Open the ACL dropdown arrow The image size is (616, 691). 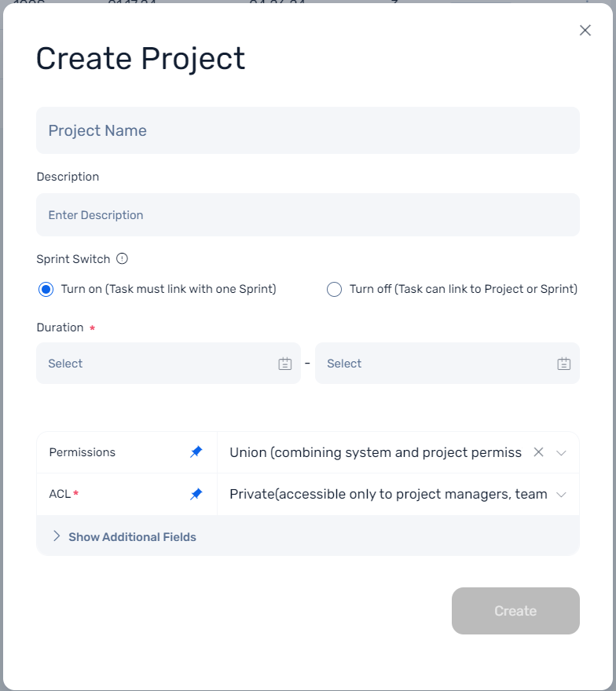[561, 495]
